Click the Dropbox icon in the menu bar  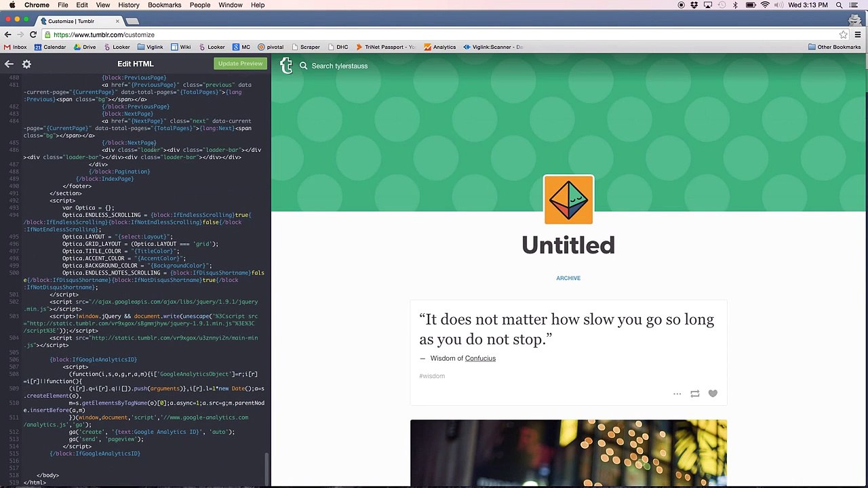point(694,5)
